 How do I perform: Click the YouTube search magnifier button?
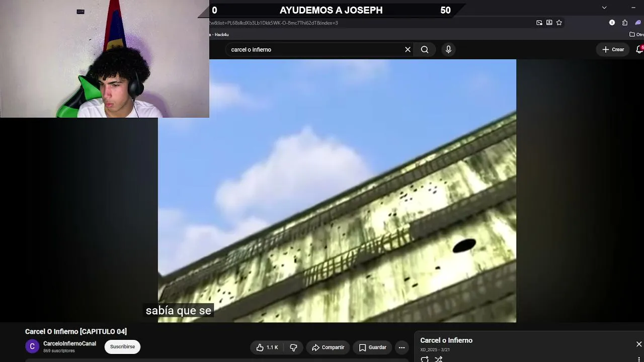pos(425,49)
